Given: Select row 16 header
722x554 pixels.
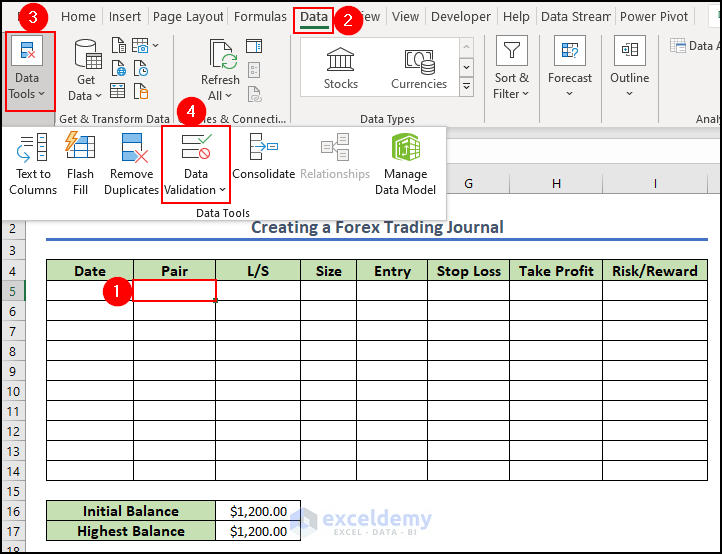Looking at the screenshot, I should [x=13, y=511].
